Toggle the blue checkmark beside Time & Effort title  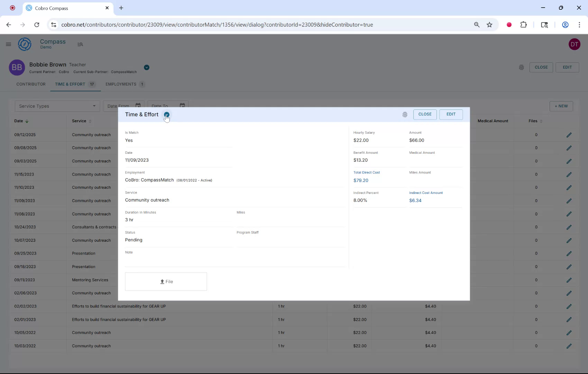(167, 114)
